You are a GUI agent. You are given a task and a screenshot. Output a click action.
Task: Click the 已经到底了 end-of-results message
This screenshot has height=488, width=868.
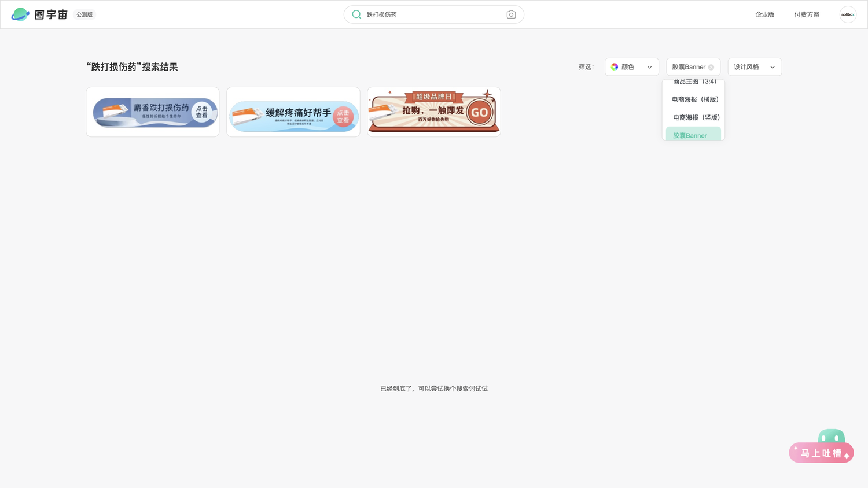434,389
